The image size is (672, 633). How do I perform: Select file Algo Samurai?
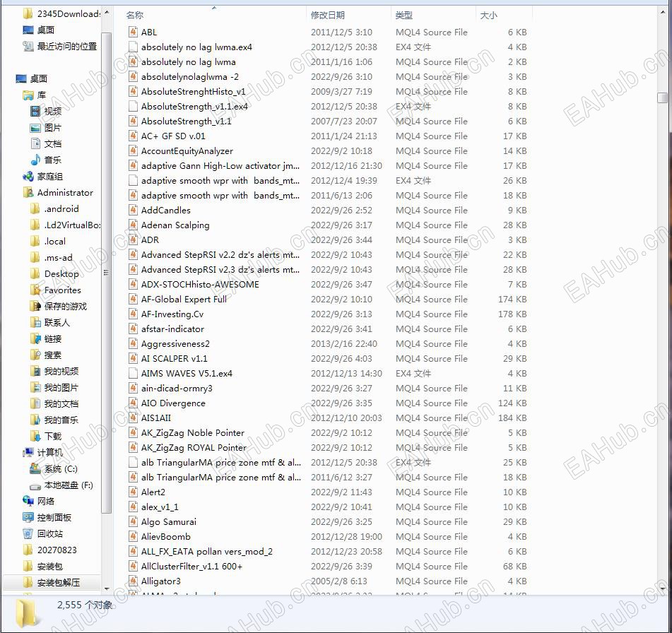pyautogui.click(x=169, y=521)
